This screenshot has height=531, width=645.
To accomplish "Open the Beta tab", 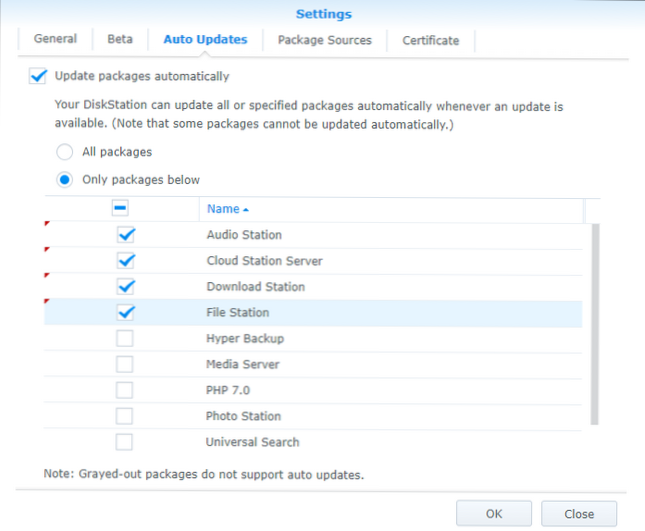I will [120, 40].
